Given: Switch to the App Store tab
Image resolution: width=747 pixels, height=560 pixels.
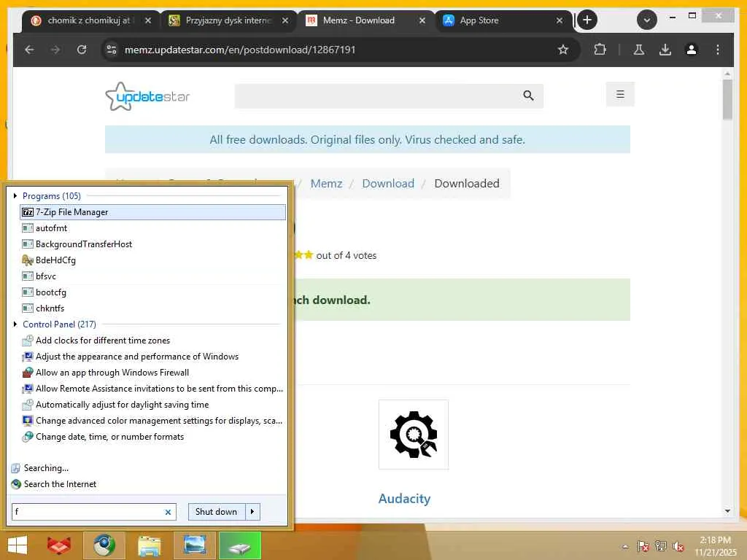Looking at the screenshot, I should click(479, 20).
